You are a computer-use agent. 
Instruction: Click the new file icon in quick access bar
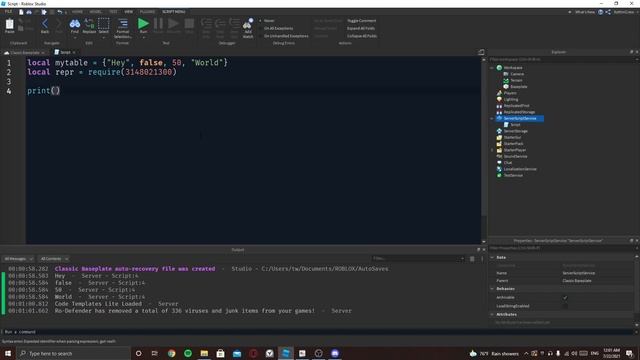[21, 12]
